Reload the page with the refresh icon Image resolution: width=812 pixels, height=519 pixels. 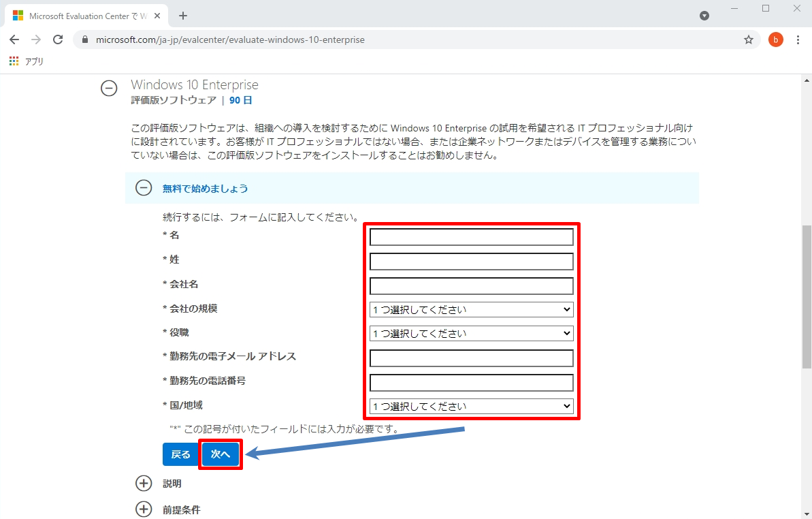pyautogui.click(x=58, y=40)
